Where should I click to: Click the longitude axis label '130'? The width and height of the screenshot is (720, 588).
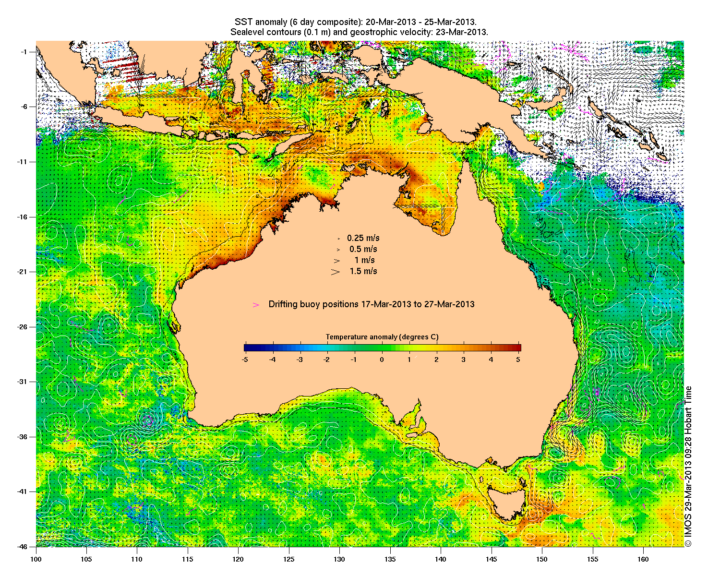point(339,559)
